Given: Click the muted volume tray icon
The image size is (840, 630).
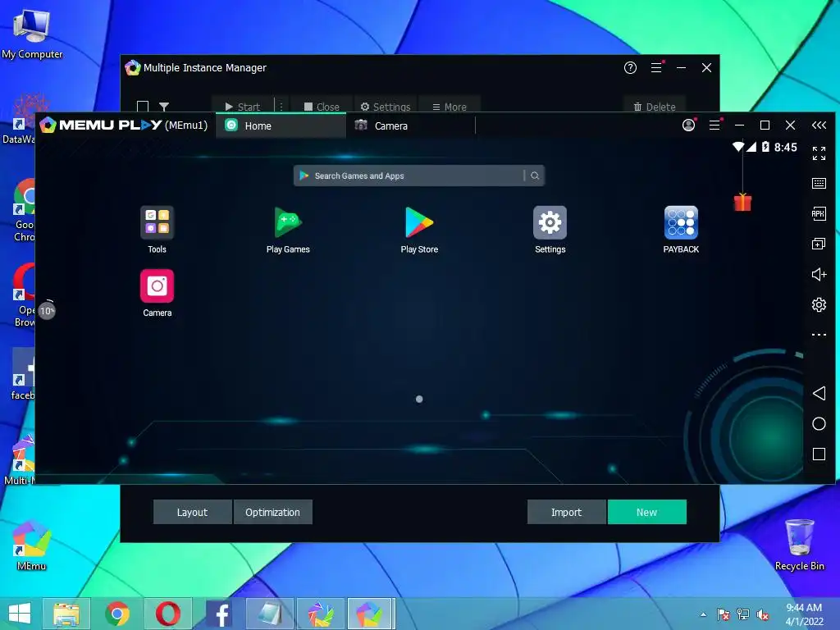Looking at the screenshot, I should (762, 614).
